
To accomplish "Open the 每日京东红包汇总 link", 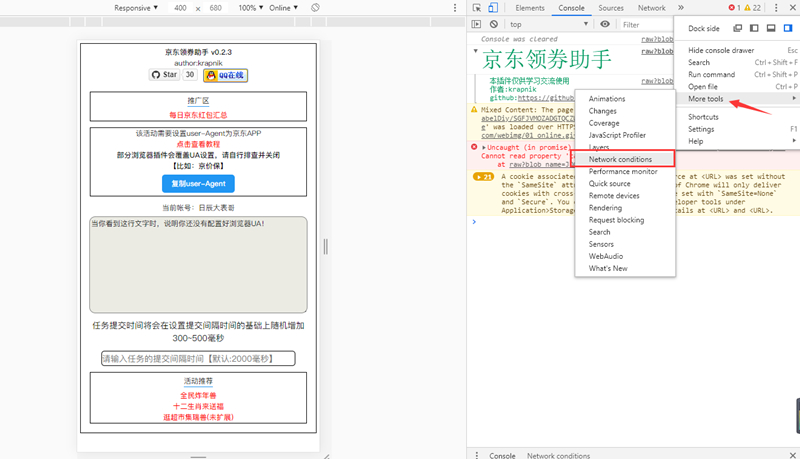I will (198, 115).
